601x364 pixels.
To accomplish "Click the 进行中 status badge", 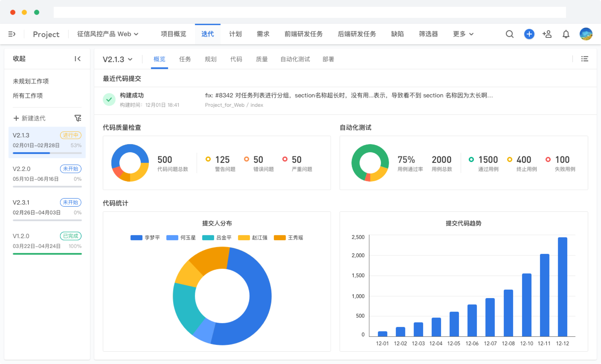I will point(71,135).
